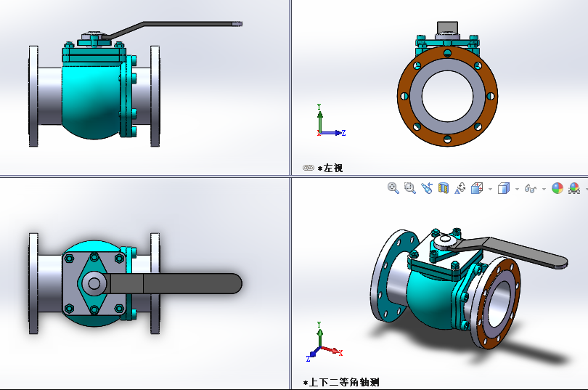
Task: Click the View Orientation cube icon
Action: pos(477,188)
